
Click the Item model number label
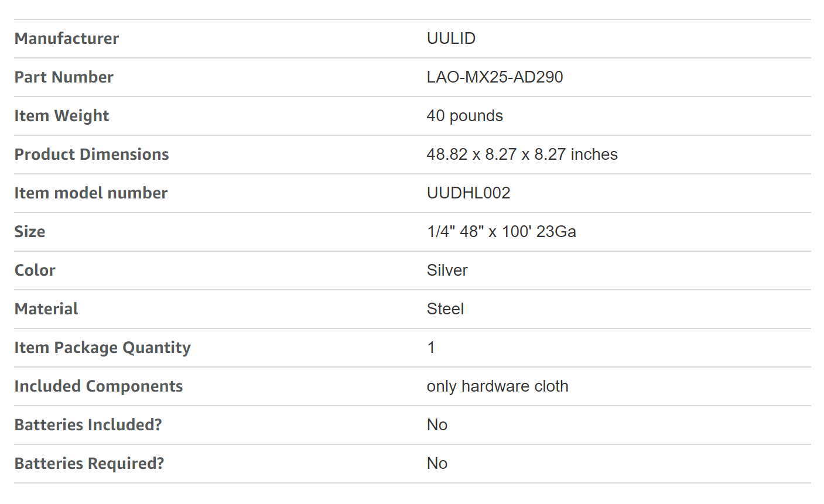point(91,193)
